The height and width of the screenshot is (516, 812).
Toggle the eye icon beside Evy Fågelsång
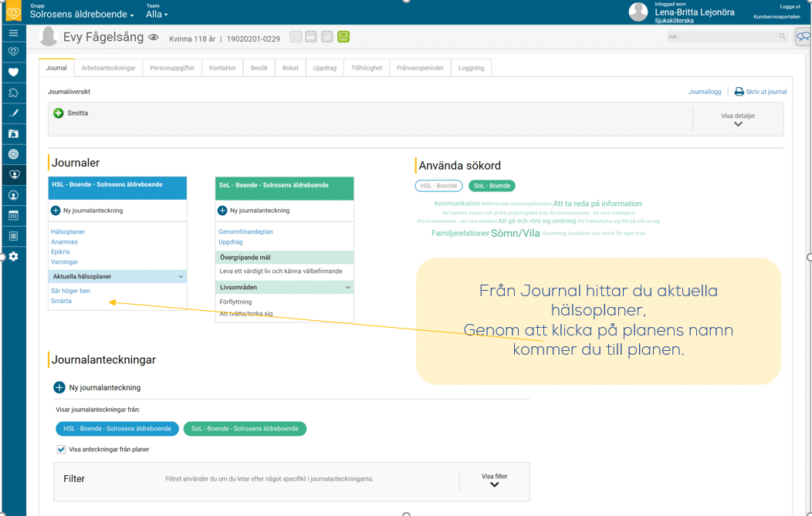click(154, 38)
